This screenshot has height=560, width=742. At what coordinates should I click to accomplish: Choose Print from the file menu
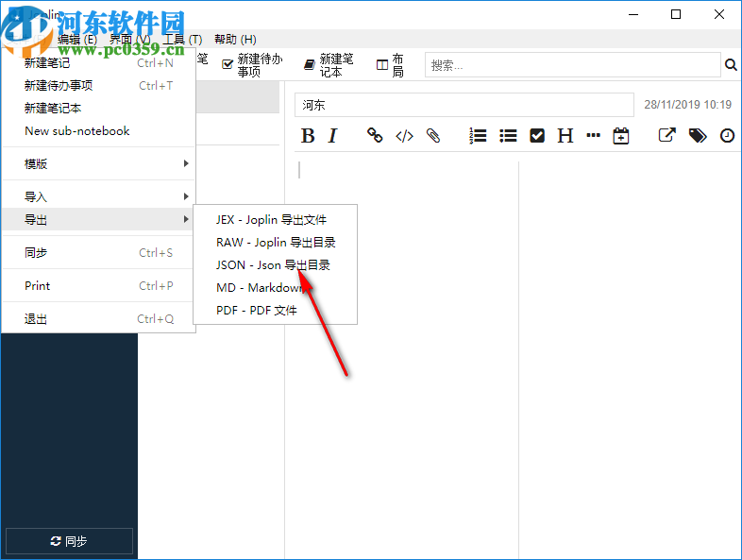click(x=98, y=286)
